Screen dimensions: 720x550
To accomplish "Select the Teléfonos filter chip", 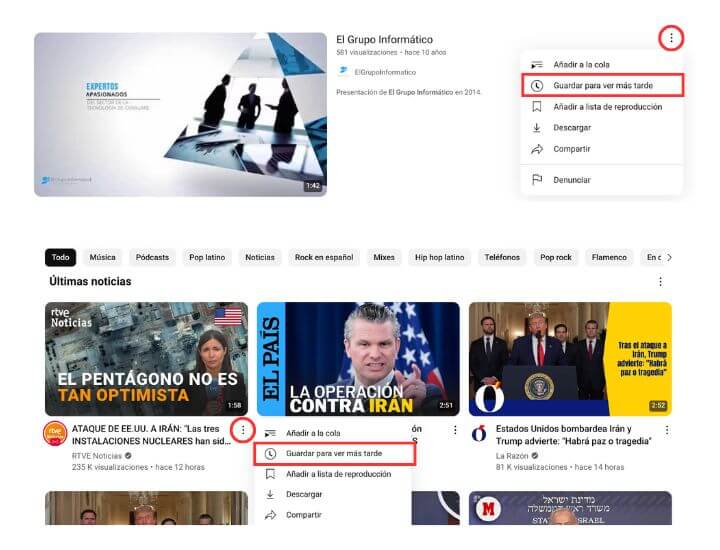I will click(502, 258).
